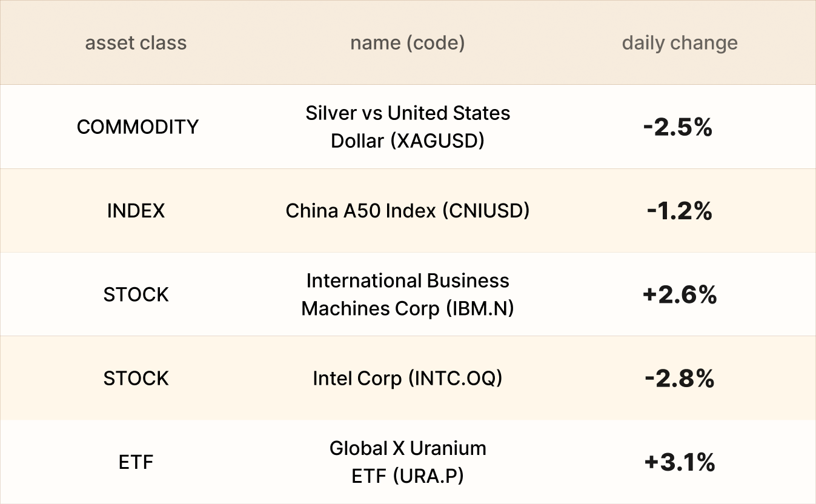The height and width of the screenshot is (504, 816).
Task: Select the +2.6% daily change value
Action: [679, 294]
